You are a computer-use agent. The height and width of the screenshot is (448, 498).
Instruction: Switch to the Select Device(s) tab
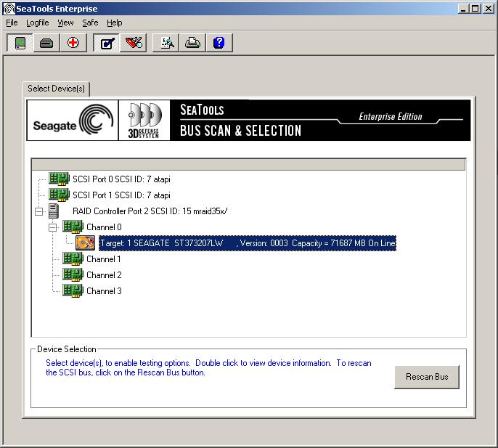(57, 89)
